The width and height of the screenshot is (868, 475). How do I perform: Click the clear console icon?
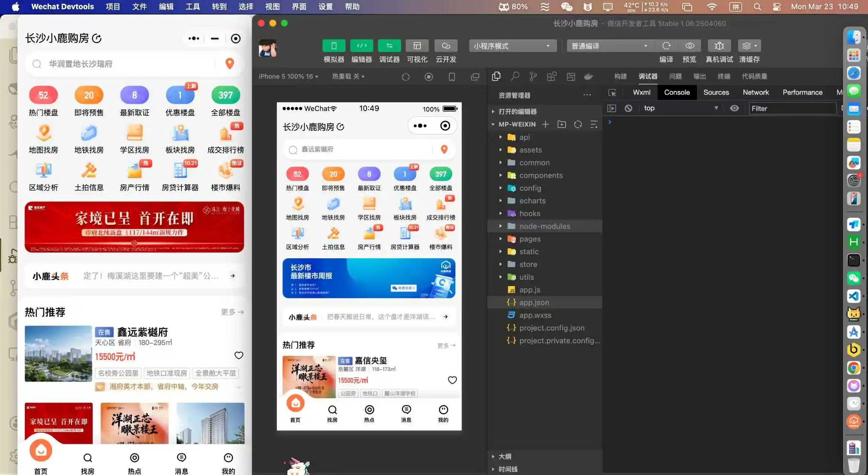[x=628, y=108]
